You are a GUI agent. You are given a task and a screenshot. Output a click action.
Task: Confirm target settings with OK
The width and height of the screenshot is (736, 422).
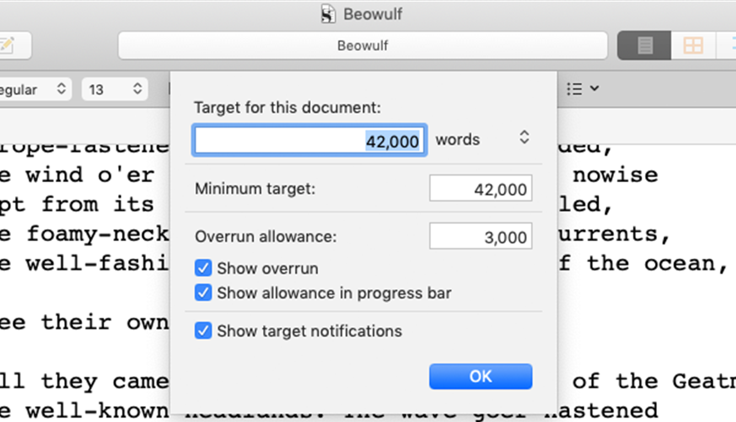tap(481, 376)
